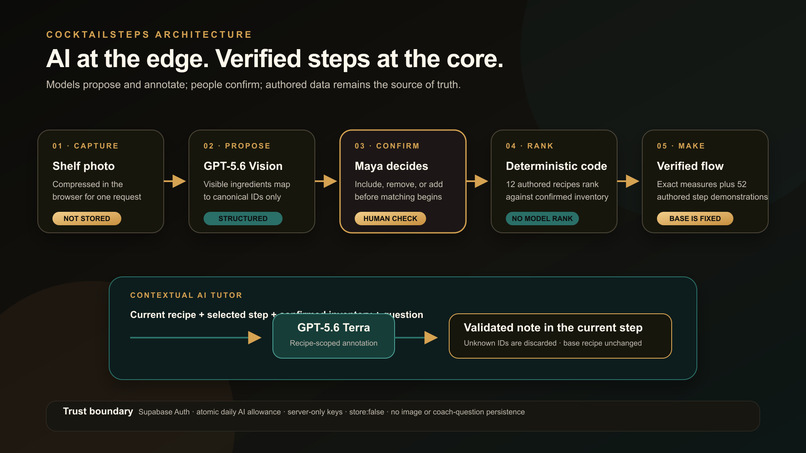Viewport: 806px width, 453px height.
Task: Click the 'CONTEXTUAL AI TUTOR' label
Action: point(186,295)
